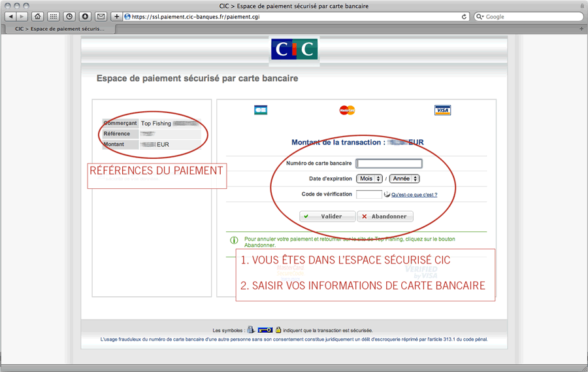
Task: Show Top Sites grid icon
Action: click(54, 16)
